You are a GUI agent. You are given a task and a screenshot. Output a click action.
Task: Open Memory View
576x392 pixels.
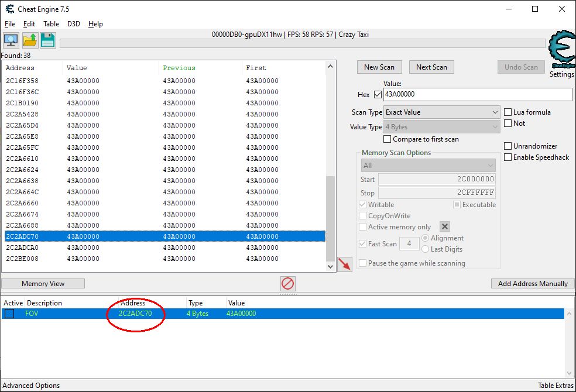[x=43, y=284]
